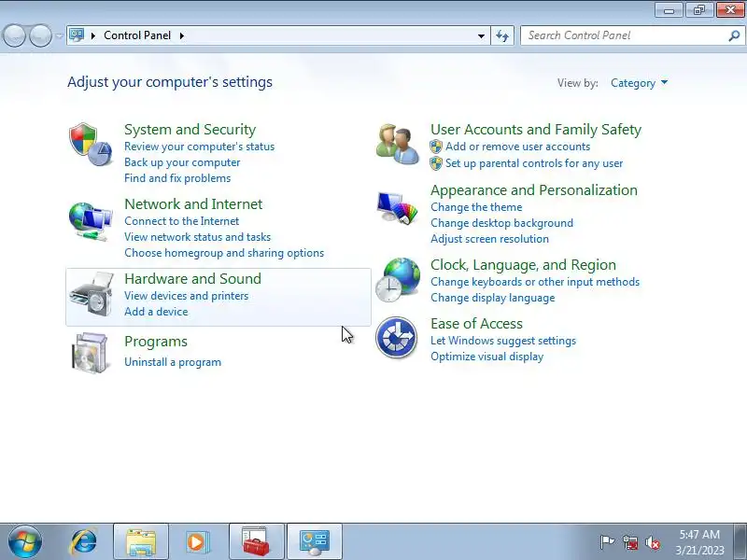Image resolution: width=747 pixels, height=560 pixels.
Task: Select Change desktop background
Action: [501, 223]
